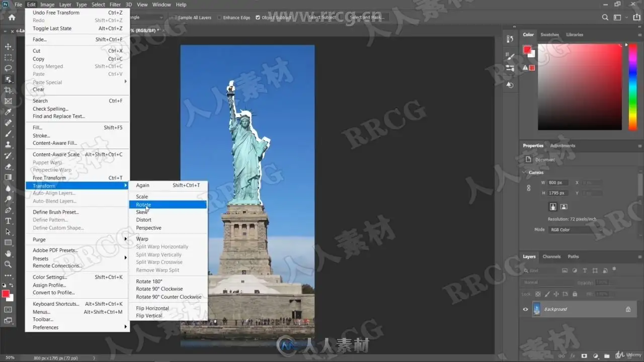Toggle the width-height link icon in Properties
This screenshot has width=644, height=362.
[528, 188]
